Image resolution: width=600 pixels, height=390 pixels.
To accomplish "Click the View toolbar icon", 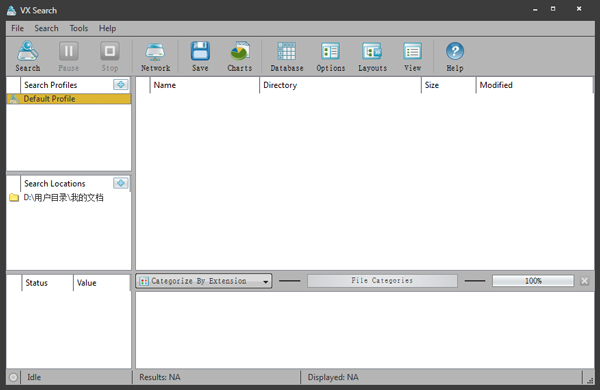I will [412, 56].
